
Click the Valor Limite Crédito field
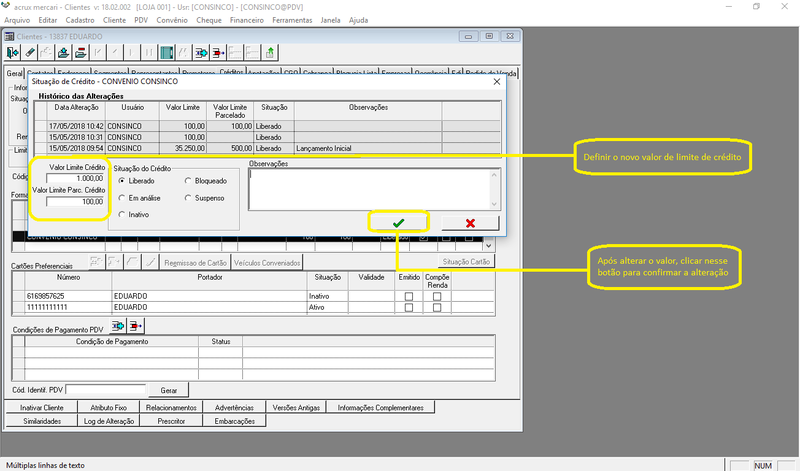click(74, 178)
